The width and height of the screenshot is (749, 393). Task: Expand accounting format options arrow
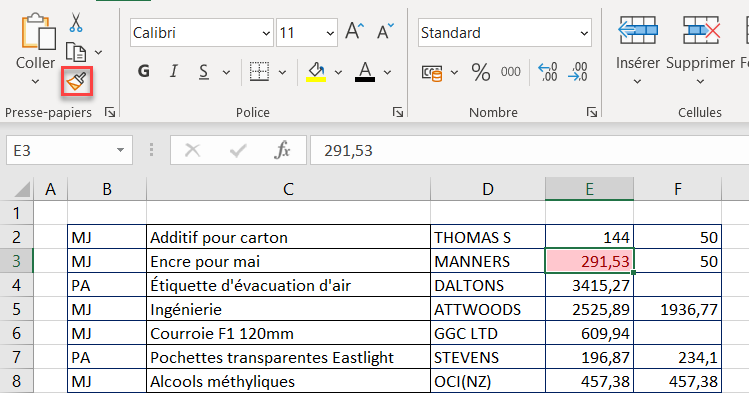pos(454,73)
